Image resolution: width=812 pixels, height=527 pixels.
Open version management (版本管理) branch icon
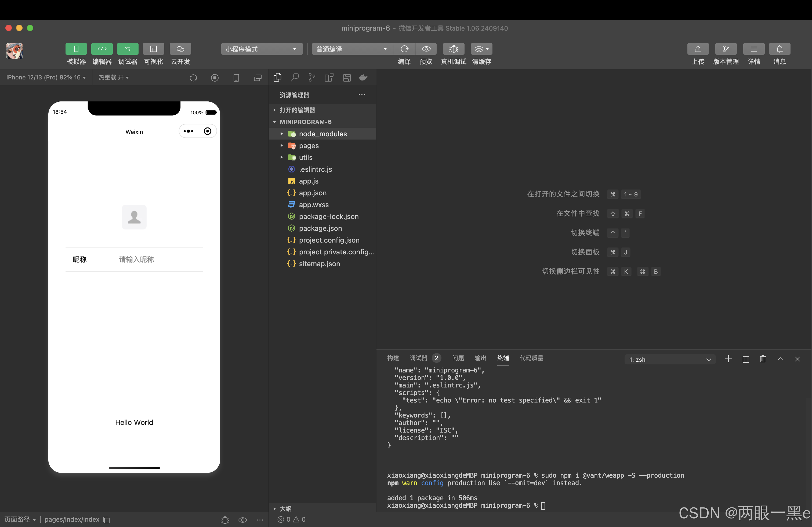(x=726, y=49)
